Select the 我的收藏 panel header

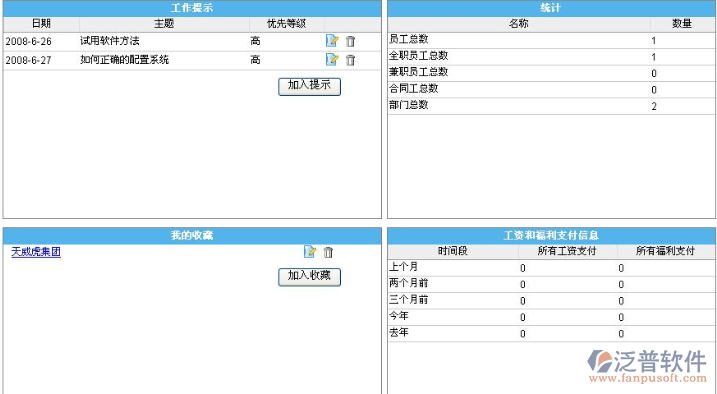192,235
